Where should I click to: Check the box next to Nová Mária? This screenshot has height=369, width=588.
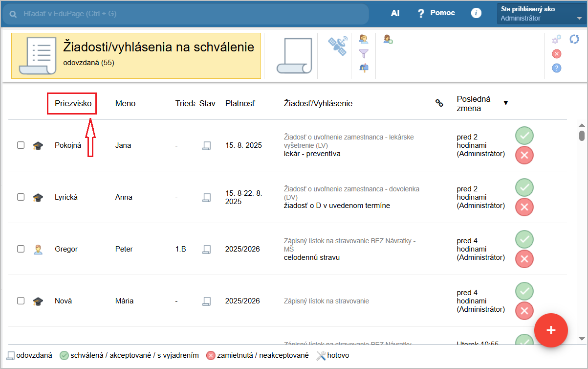point(21,301)
